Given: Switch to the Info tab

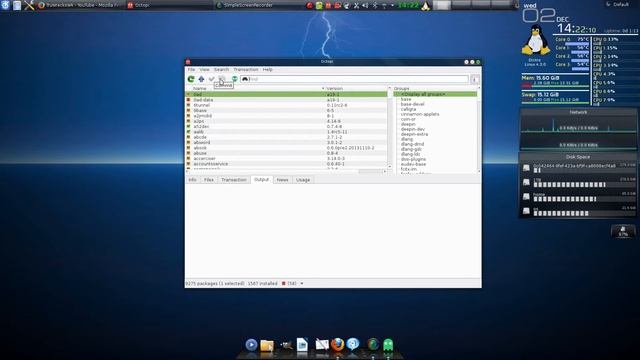Looking at the screenshot, I should coord(192,180).
